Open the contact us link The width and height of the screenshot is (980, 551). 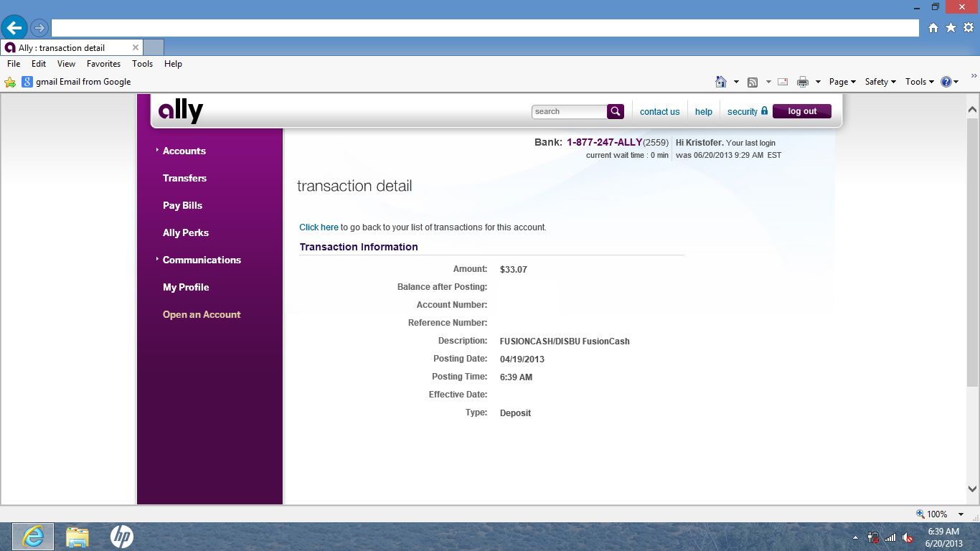pyautogui.click(x=659, y=112)
